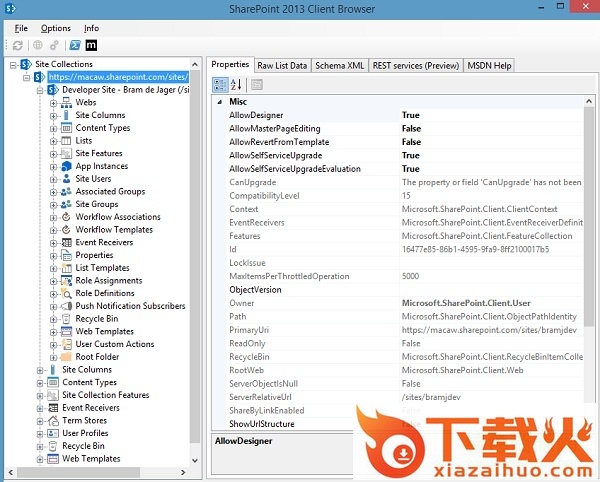Open the File menu
This screenshot has width=600, height=482.
tap(21, 28)
